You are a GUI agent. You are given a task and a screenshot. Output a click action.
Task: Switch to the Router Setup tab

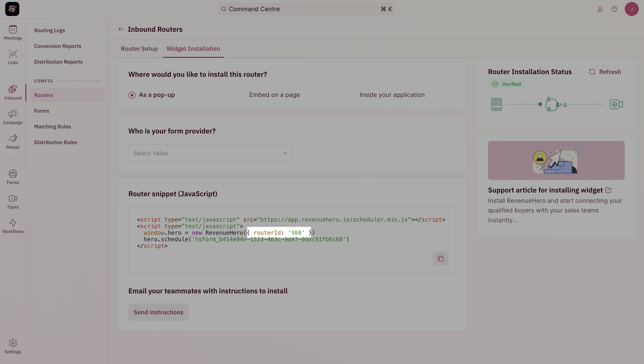(139, 49)
